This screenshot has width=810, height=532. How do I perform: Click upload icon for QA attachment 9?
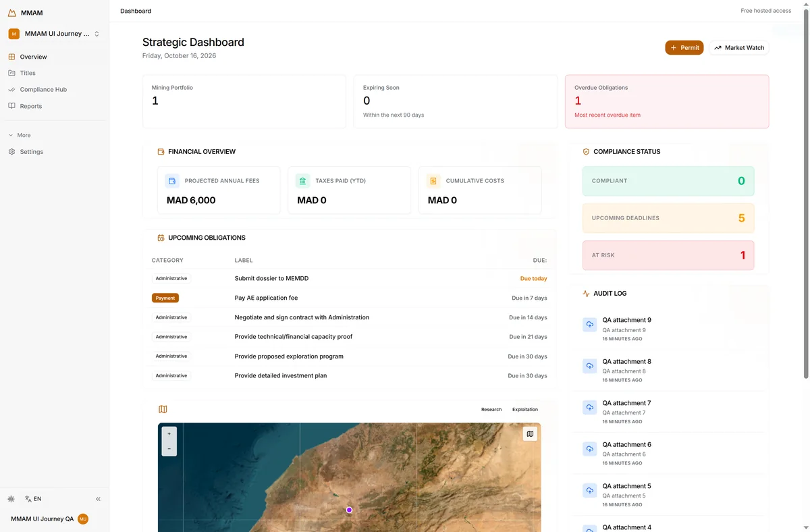click(590, 325)
